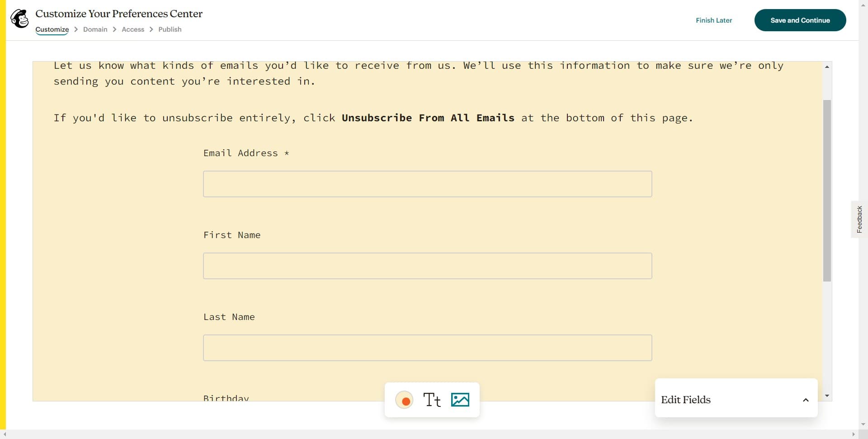Screen dimensions: 868x439
Task: Open the Feedback side tab
Action: coord(859,219)
